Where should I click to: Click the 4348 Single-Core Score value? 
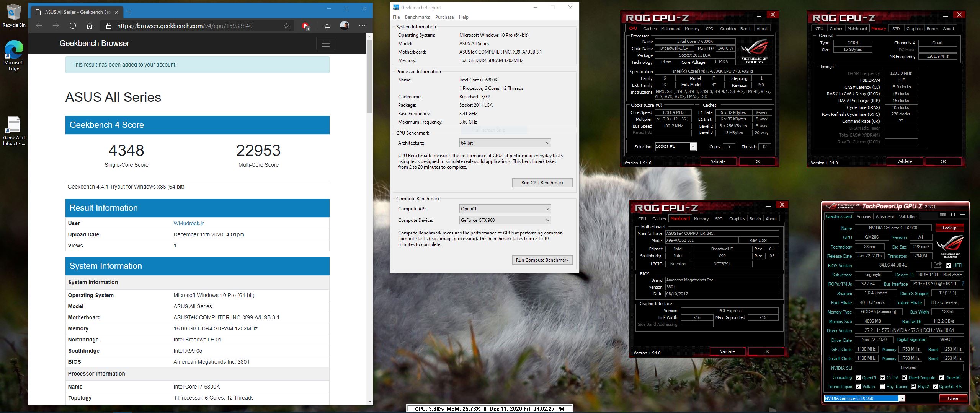coord(126,150)
